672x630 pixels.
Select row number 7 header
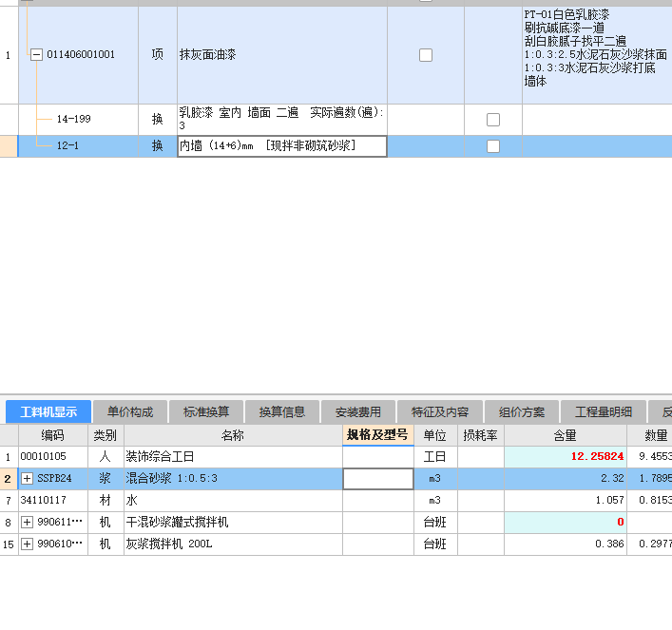coord(9,501)
